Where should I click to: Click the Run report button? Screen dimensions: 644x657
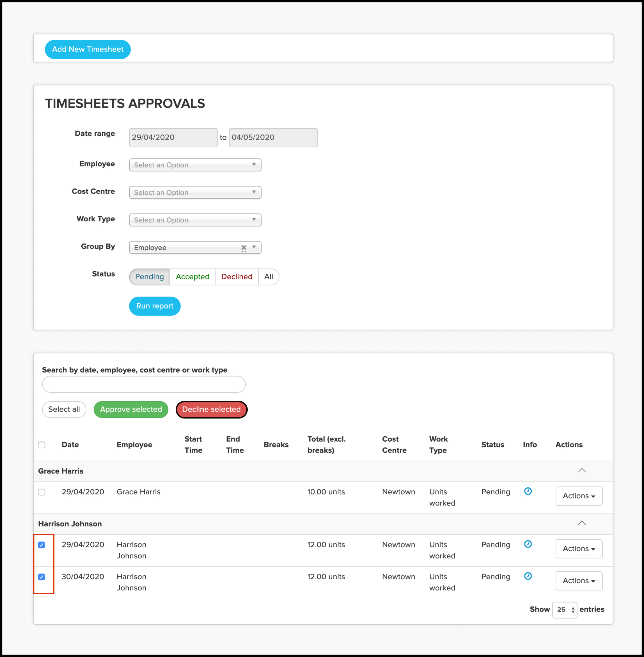(x=155, y=306)
